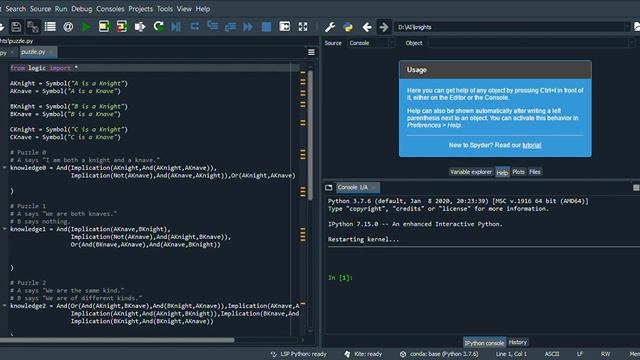This screenshot has height=360, width=640.
Task: Switch to IPython console tab
Action: (x=484, y=343)
